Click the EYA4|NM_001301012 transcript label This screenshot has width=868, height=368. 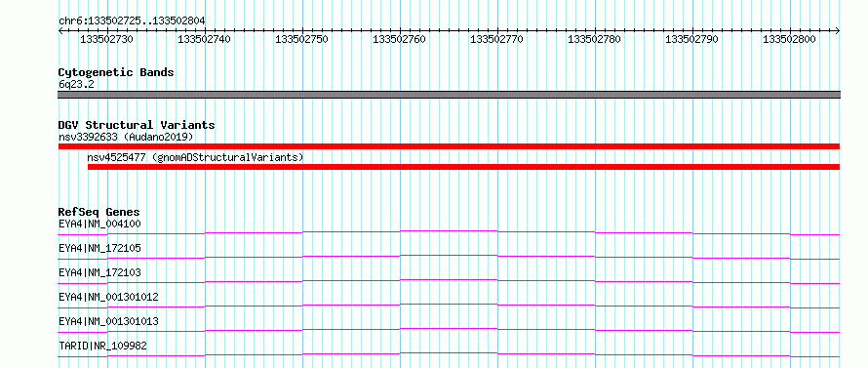(108, 297)
